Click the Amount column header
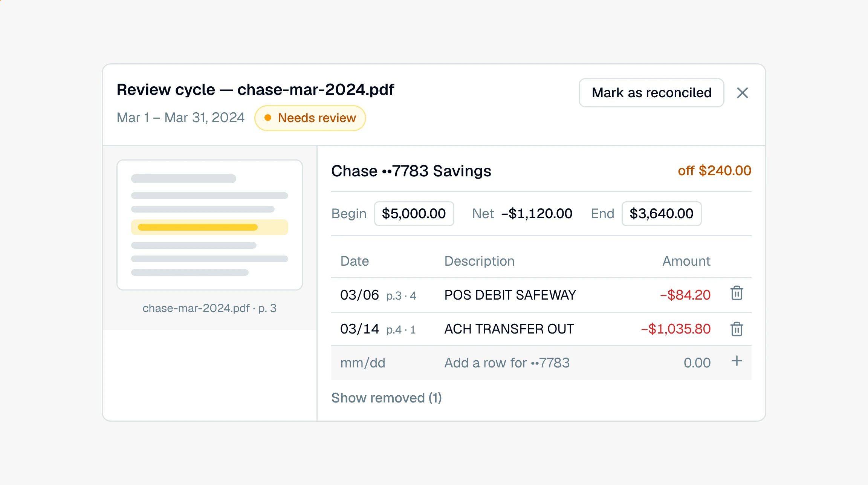Image resolution: width=868 pixels, height=485 pixels. [686, 261]
